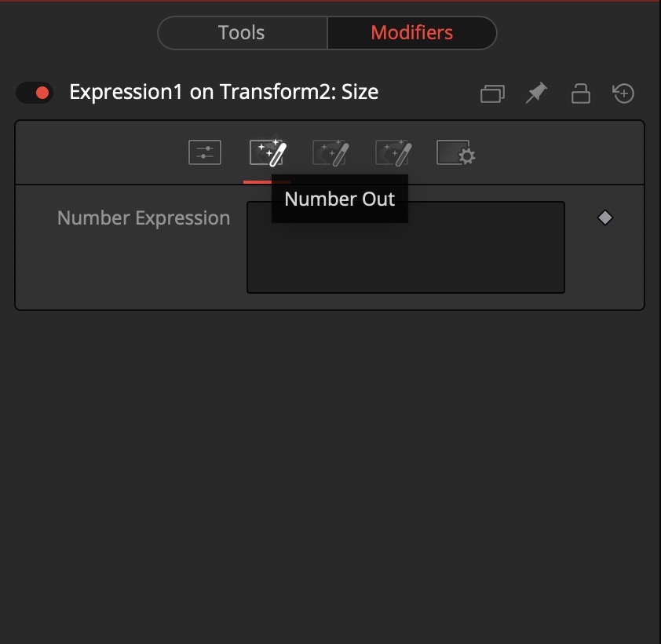Image resolution: width=661 pixels, height=644 pixels.
Task: Click the Number Expression label
Action: 144,218
